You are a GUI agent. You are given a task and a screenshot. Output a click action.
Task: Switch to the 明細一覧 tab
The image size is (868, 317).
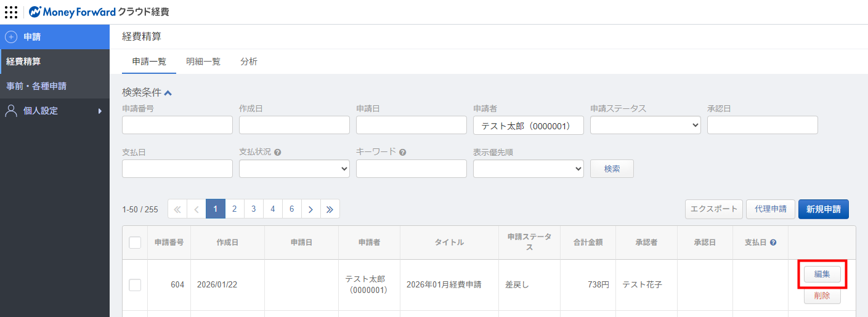[x=203, y=62]
